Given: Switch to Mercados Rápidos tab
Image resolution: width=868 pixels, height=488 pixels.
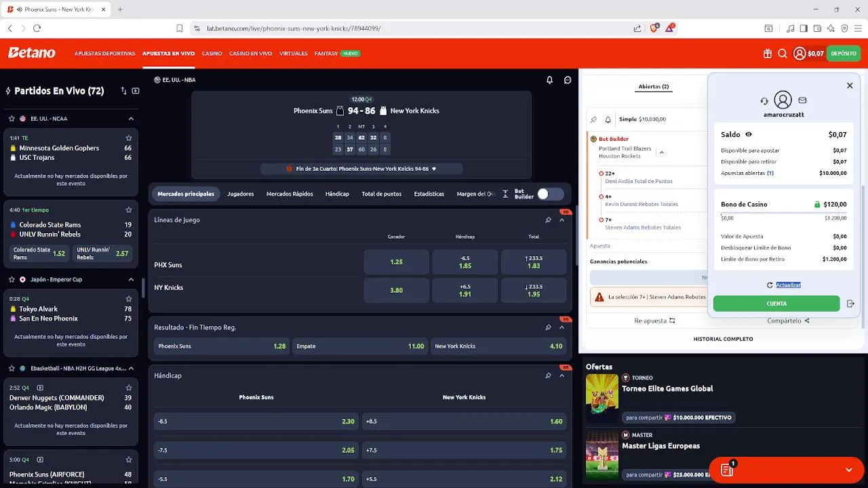Looking at the screenshot, I should click(x=290, y=194).
